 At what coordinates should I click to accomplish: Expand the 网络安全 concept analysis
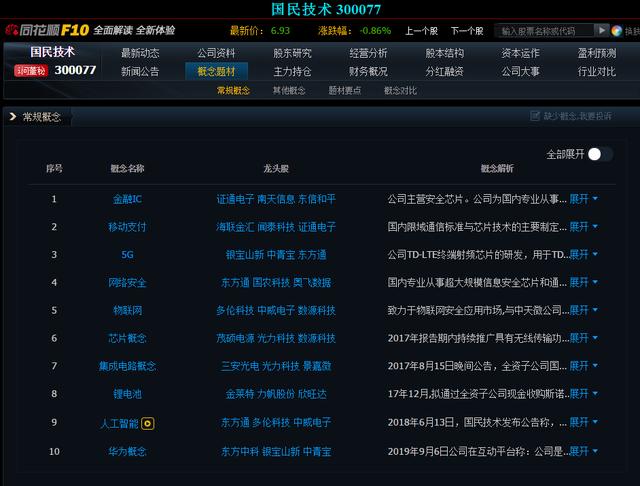(x=583, y=282)
